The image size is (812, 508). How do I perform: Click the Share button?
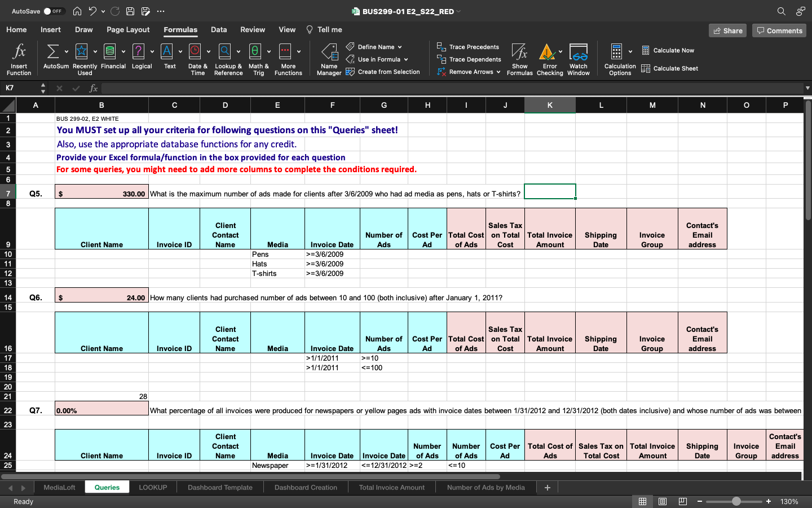727,30
